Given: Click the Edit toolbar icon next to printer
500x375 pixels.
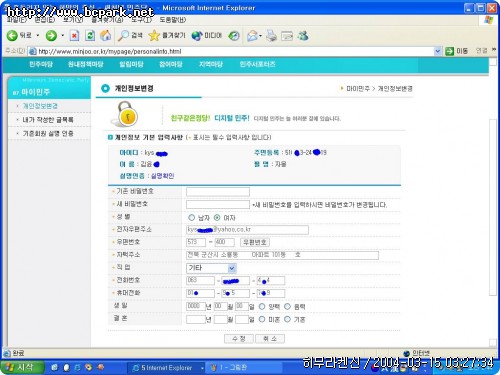Looking at the screenshot, I should (x=287, y=36).
